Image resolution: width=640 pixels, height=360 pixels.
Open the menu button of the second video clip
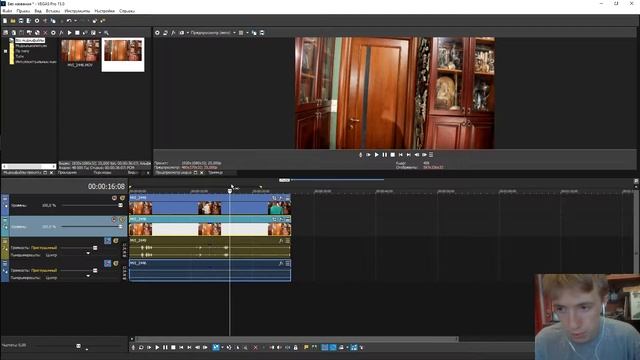[288, 219]
